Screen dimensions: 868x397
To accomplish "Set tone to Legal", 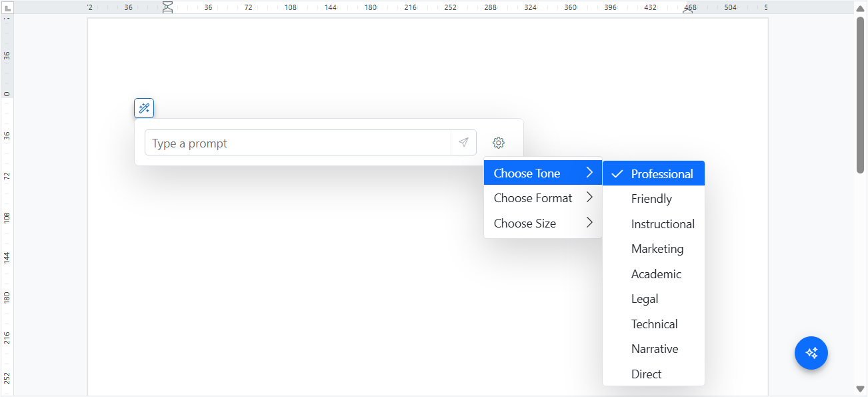I will pos(653,299).
